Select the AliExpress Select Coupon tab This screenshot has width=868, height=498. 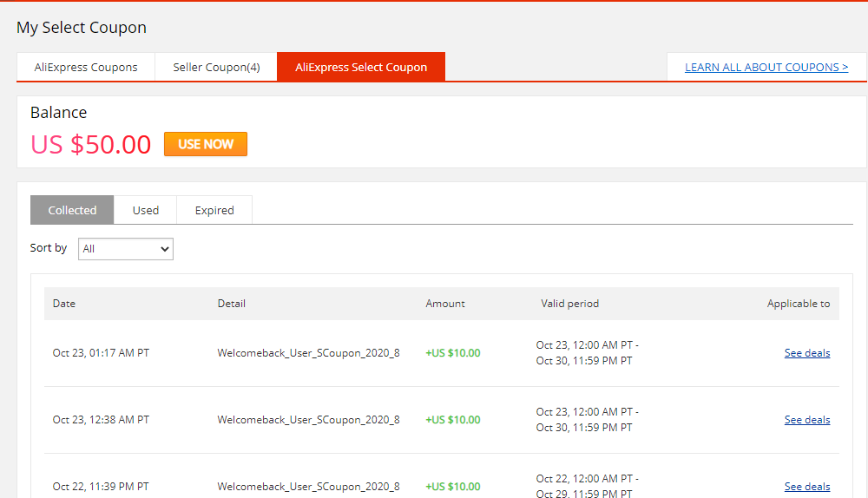pyautogui.click(x=361, y=67)
